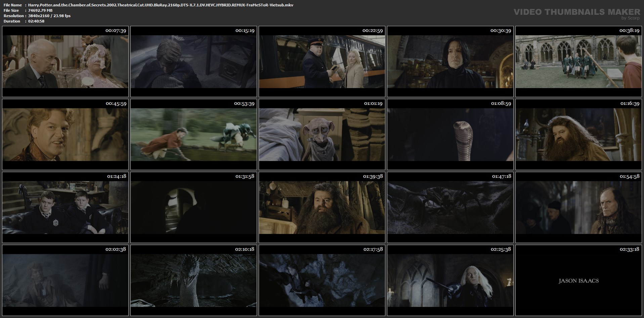The height and width of the screenshot is (318, 644).
Task: Click the thumbnail at 01:24:18
Action: [65, 207]
